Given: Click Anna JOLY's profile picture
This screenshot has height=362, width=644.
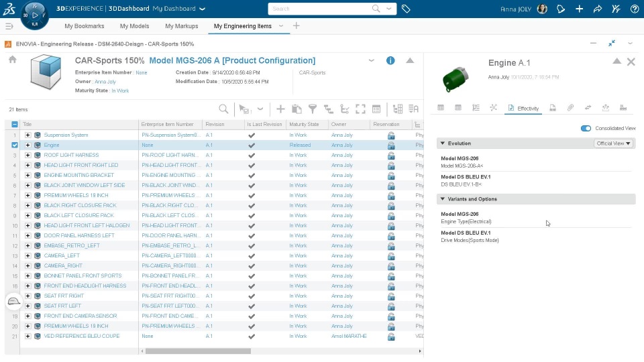Looking at the screenshot, I should click(542, 9).
